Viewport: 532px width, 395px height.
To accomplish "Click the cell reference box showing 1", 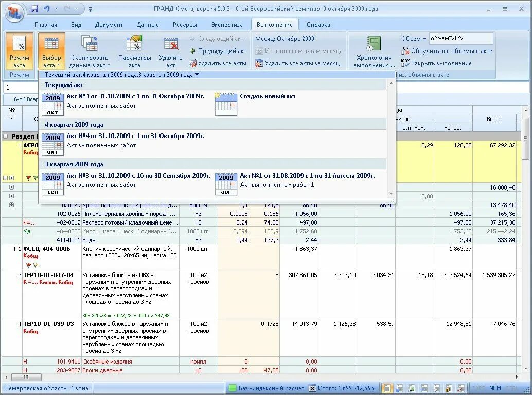I will pos(21,87).
